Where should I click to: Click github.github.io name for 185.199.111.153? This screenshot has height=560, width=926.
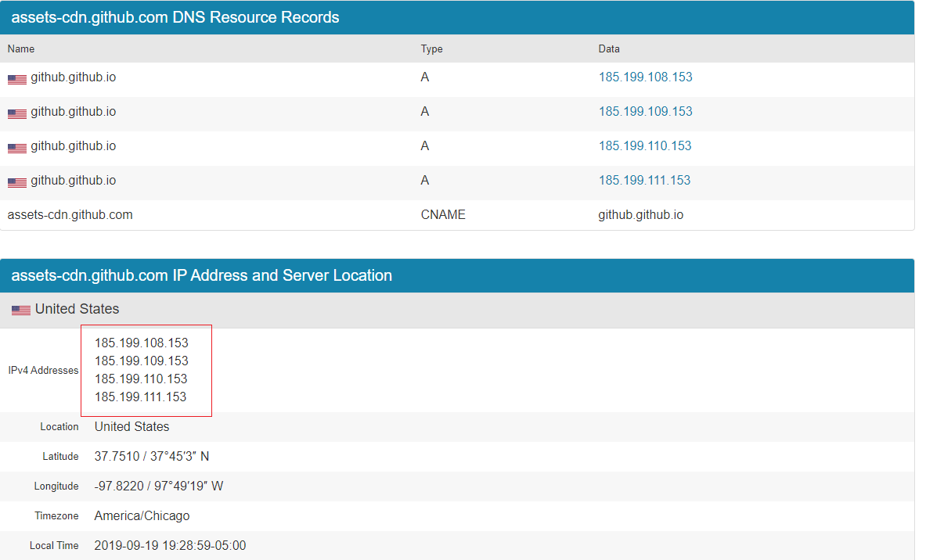pos(74,181)
